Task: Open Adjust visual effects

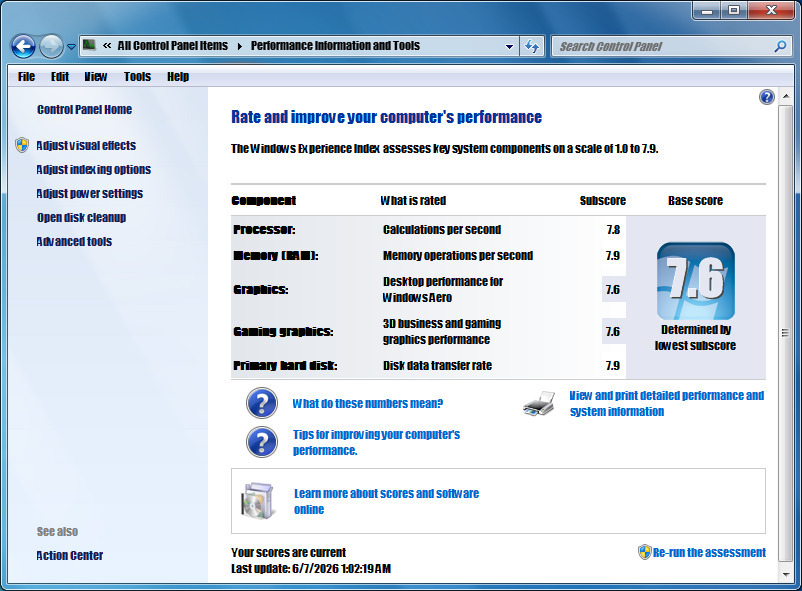Action: [x=86, y=145]
